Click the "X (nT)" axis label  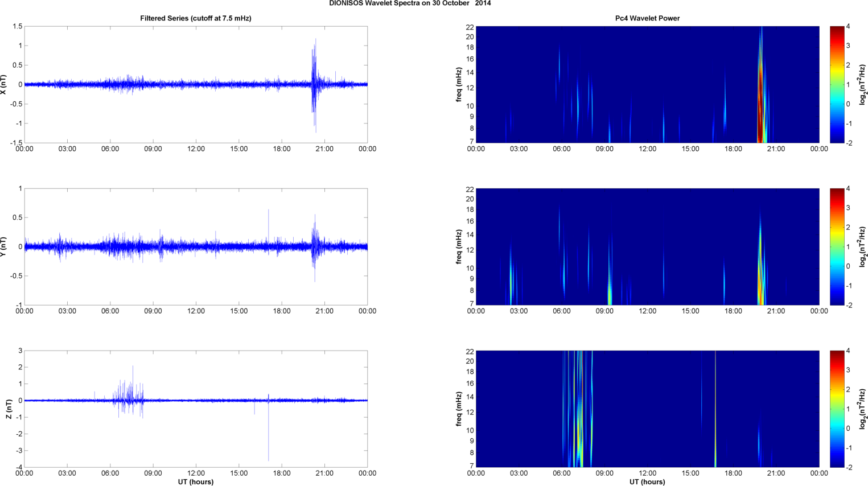tap(4, 84)
